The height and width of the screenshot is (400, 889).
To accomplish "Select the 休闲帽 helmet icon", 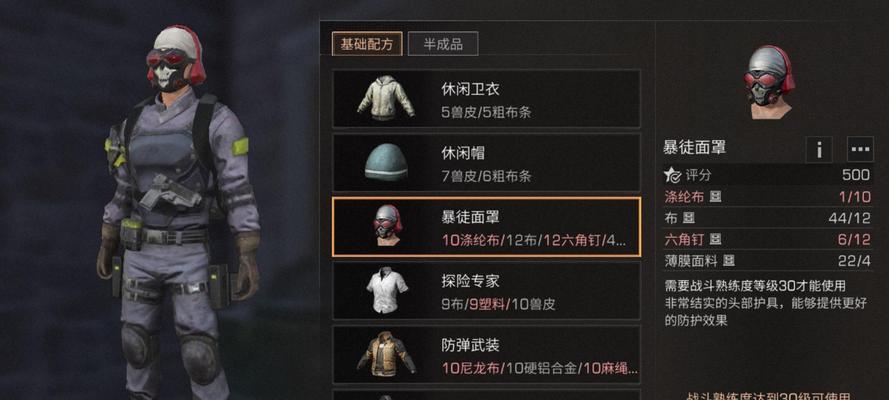I will pos(386,162).
